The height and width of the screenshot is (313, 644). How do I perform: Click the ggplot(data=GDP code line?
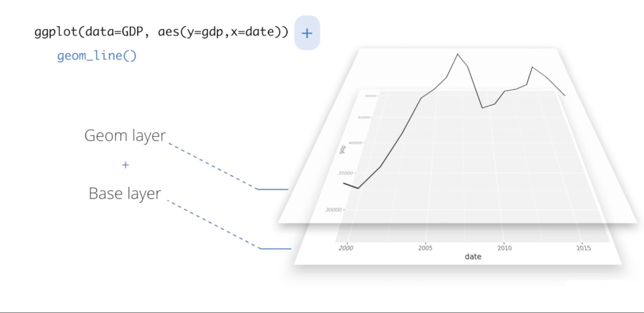[x=161, y=32]
